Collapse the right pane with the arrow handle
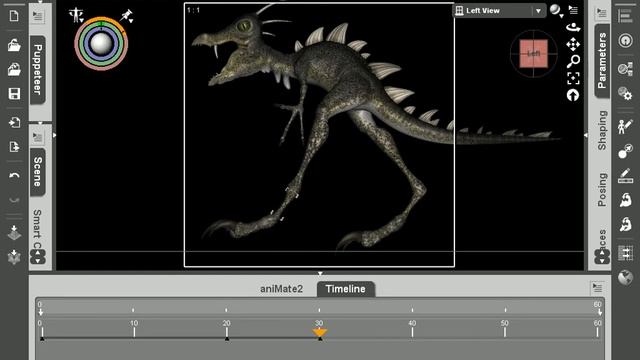The height and width of the screenshot is (360, 640). [586, 135]
